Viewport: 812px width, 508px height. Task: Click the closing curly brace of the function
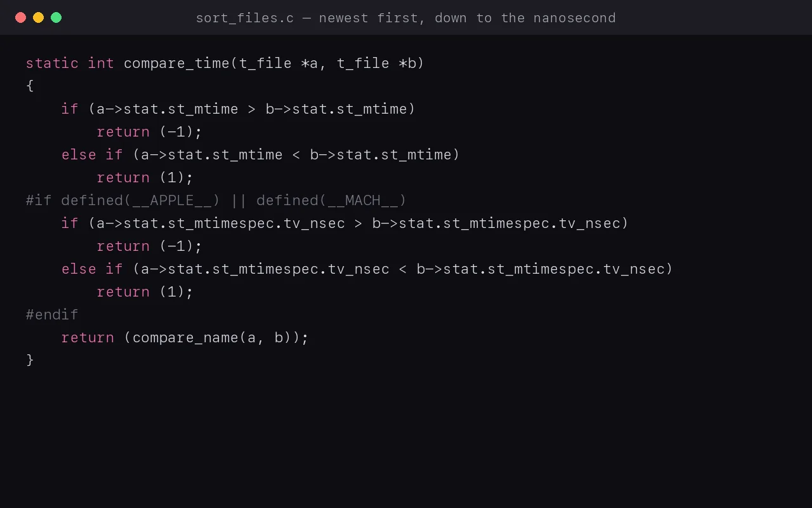click(x=30, y=360)
